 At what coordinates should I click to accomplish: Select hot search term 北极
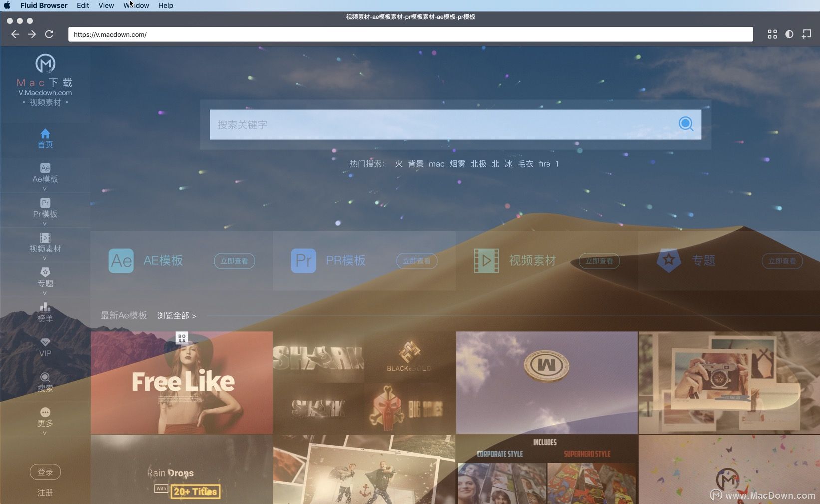478,164
